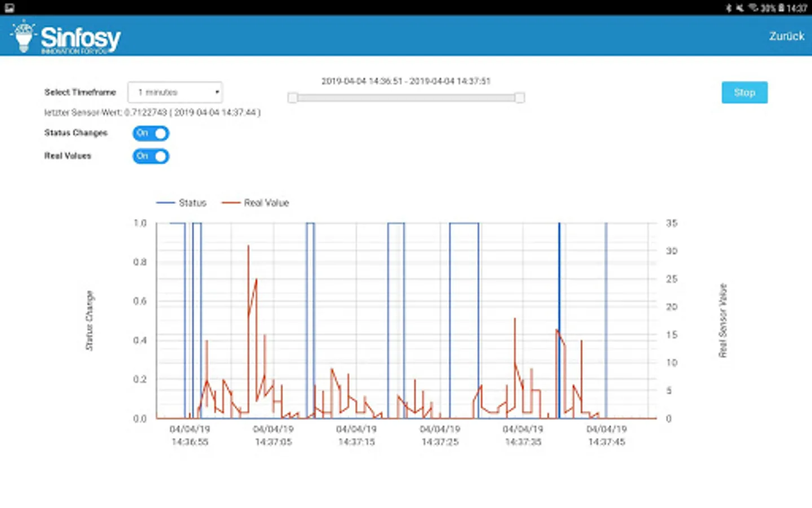The width and height of the screenshot is (812, 508).
Task: Click the status bar clock showing 14:37
Action: click(x=797, y=8)
